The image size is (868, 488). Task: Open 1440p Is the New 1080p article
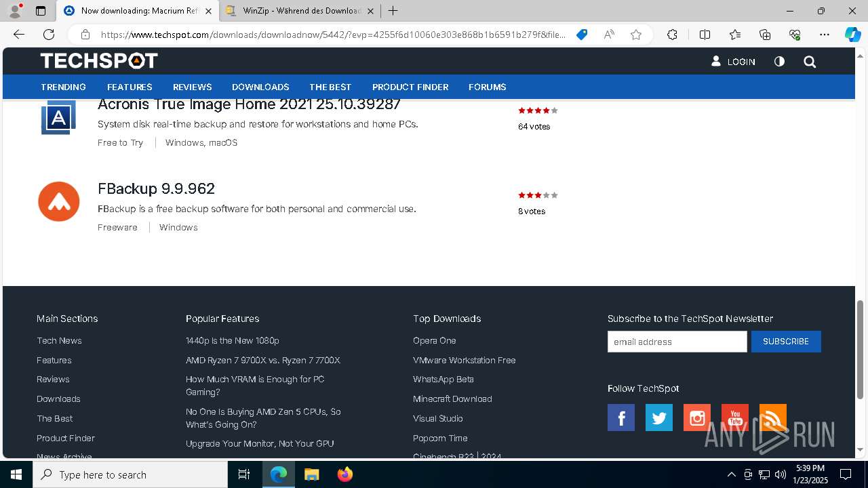click(x=233, y=340)
